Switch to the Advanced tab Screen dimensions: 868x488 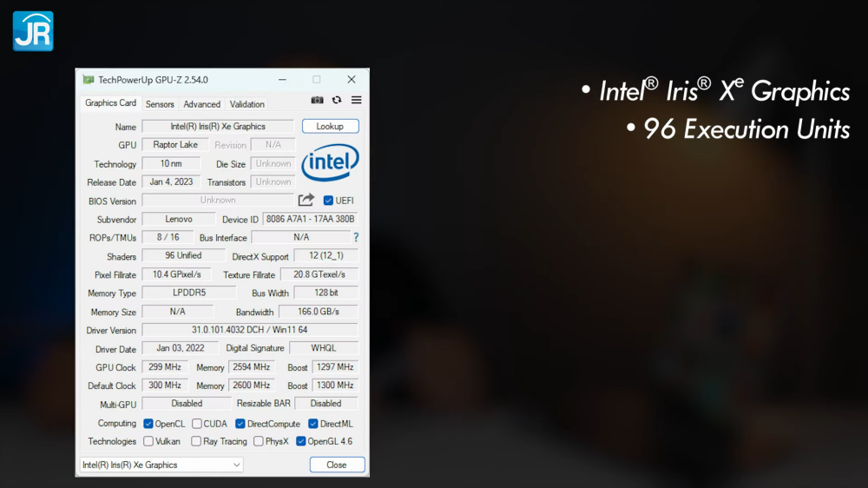click(x=201, y=104)
